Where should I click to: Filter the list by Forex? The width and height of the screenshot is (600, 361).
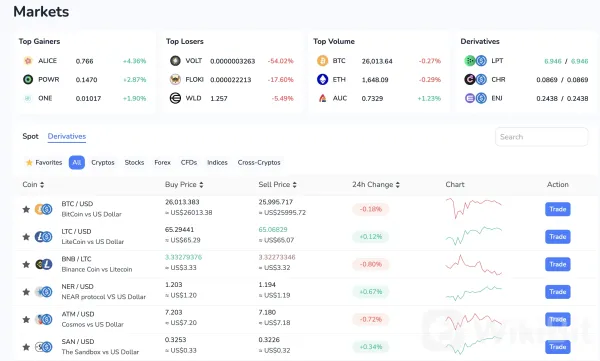coord(162,162)
